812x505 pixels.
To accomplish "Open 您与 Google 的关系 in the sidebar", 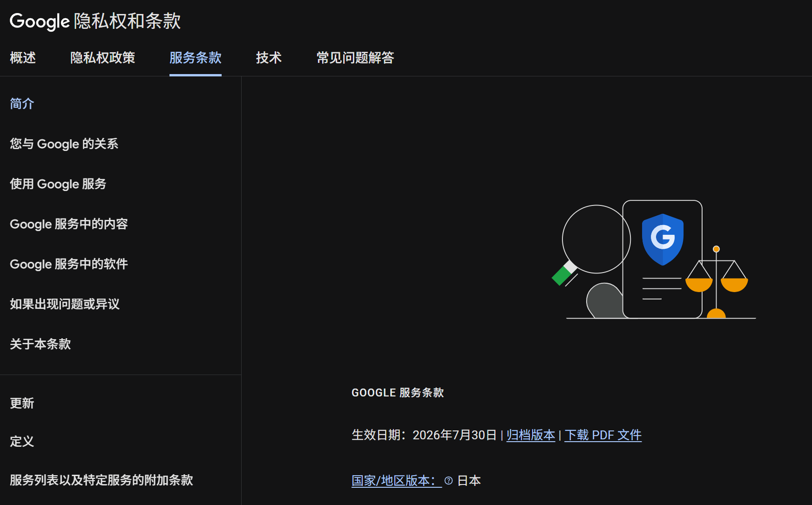I will tap(64, 143).
